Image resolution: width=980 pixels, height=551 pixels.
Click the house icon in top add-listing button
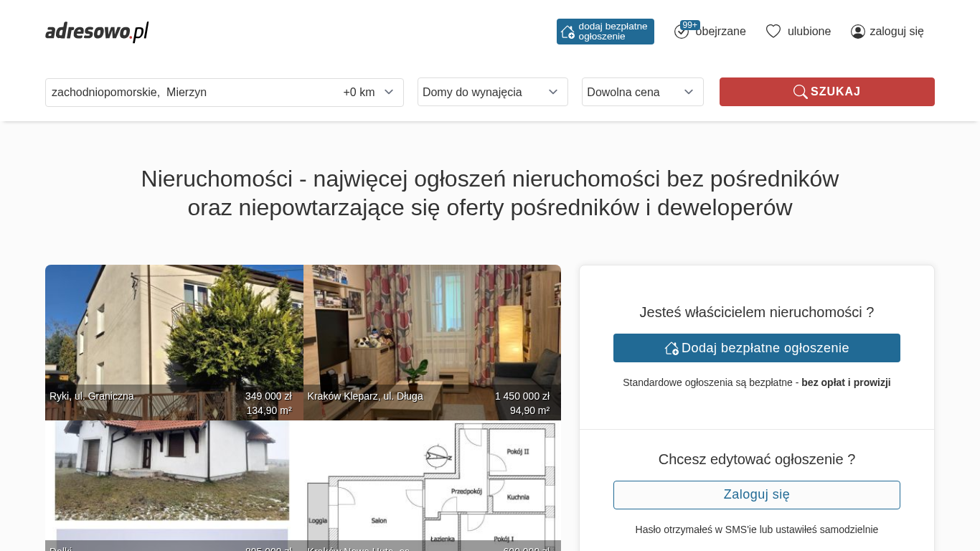[x=567, y=32]
